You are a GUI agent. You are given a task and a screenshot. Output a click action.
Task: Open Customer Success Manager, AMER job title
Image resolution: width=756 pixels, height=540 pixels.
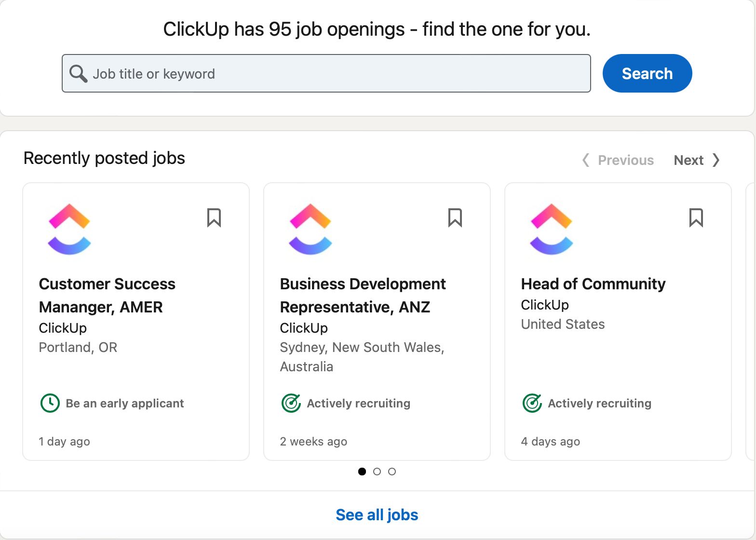click(x=107, y=295)
